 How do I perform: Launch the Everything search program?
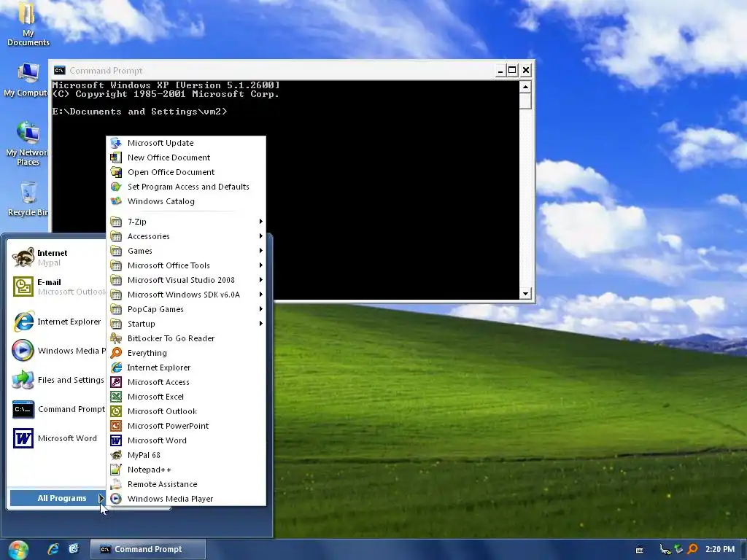click(186, 353)
